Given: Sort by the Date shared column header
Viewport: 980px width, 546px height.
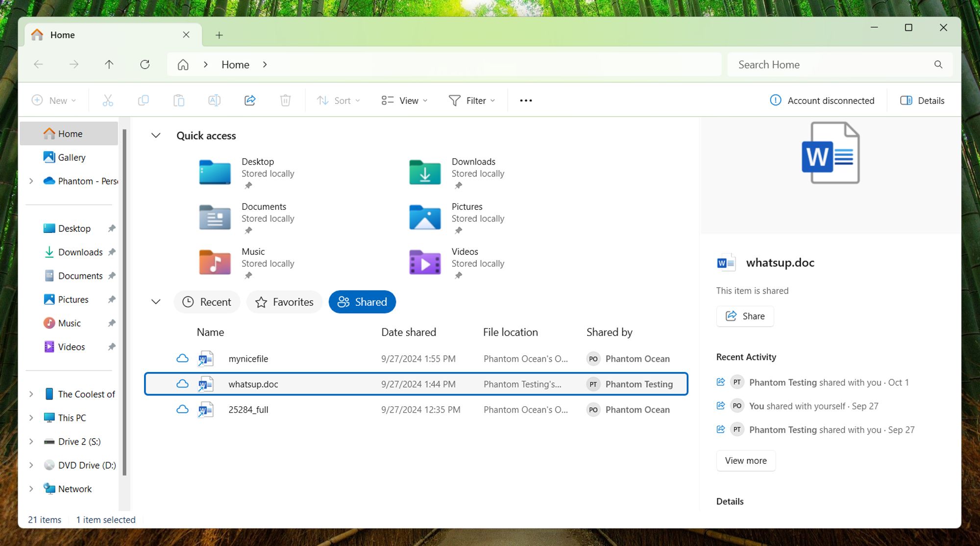Looking at the screenshot, I should coord(409,332).
